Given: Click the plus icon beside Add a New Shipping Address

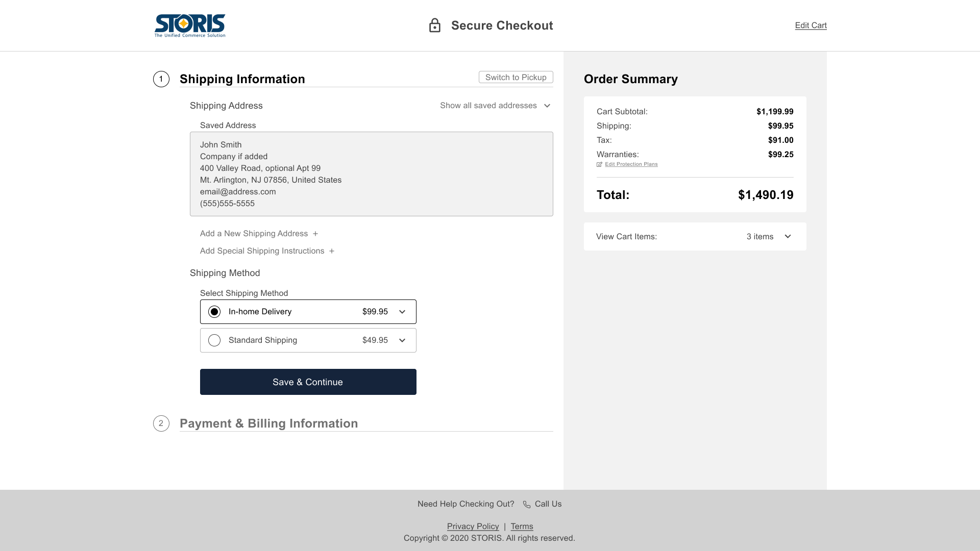Looking at the screenshot, I should coord(315,234).
